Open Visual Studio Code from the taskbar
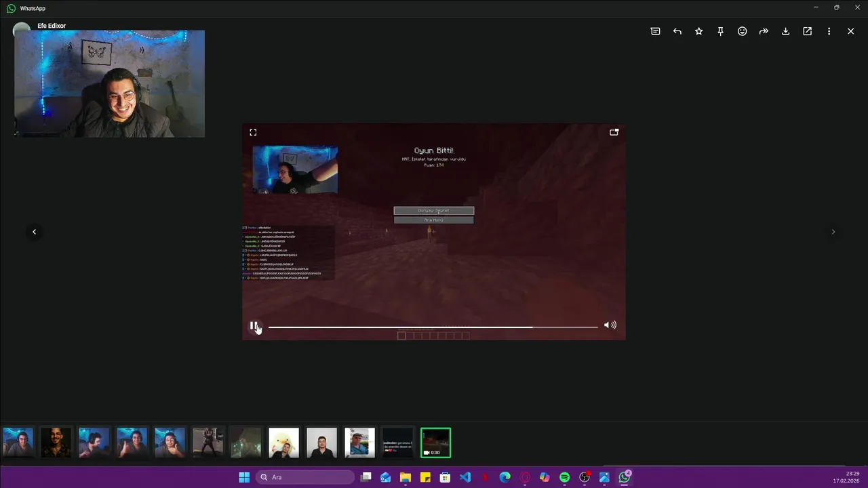 [465, 477]
